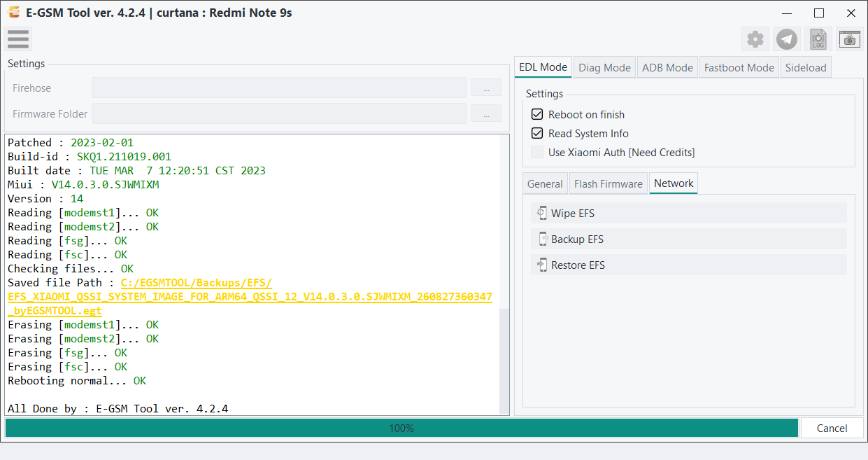Image resolution: width=868 pixels, height=460 pixels.
Task: Click the Firehose path input field
Action: click(279, 88)
